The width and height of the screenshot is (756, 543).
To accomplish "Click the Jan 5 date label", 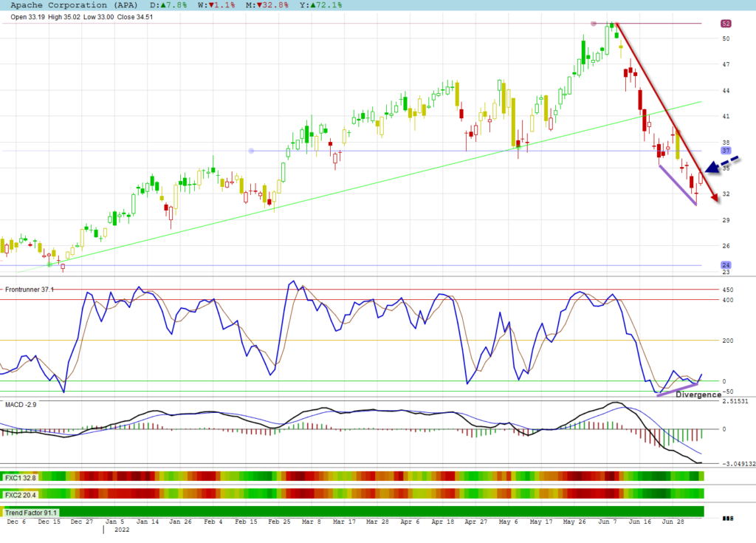I will (114, 522).
